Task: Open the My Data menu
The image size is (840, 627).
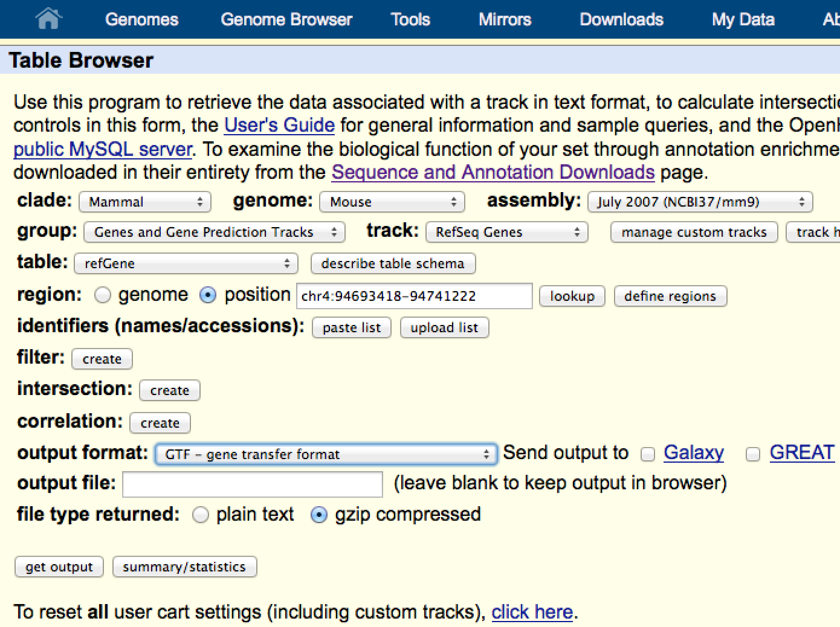Action: [x=743, y=19]
